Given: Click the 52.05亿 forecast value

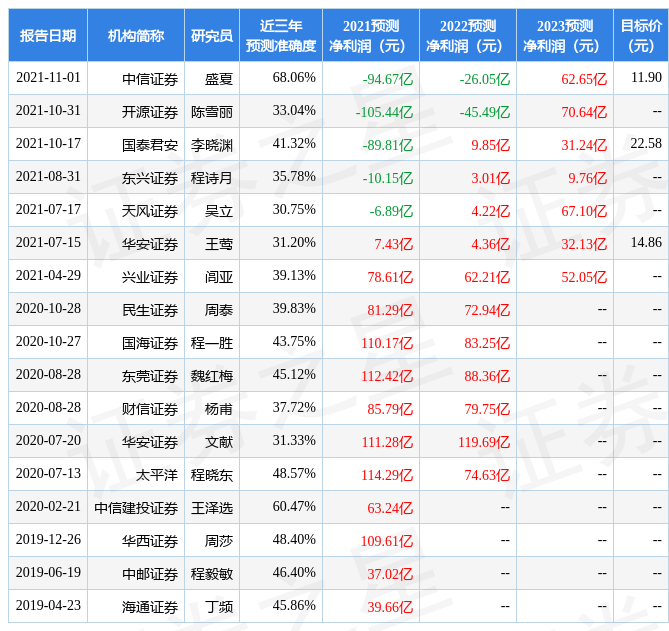Looking at the screenshot, I should (x=584, y=277).
